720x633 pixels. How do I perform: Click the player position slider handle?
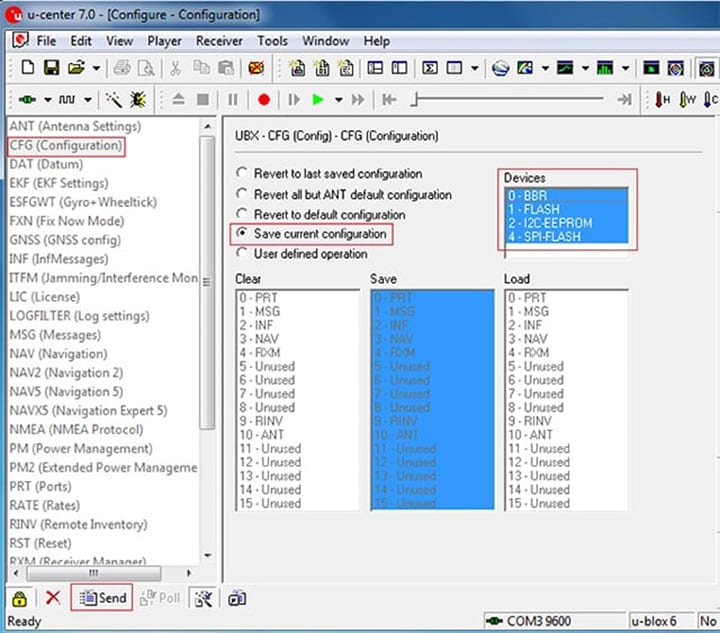tap(414, 99)
